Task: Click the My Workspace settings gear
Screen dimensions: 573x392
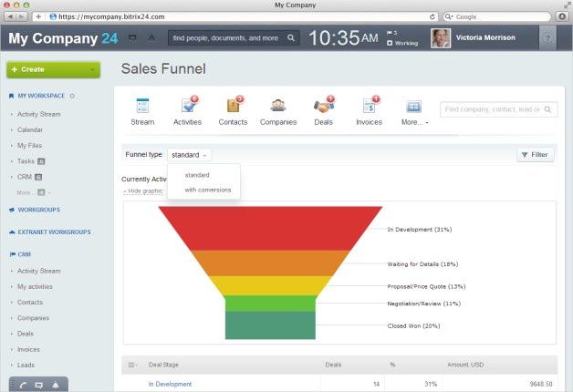Action: coord(72,96)
